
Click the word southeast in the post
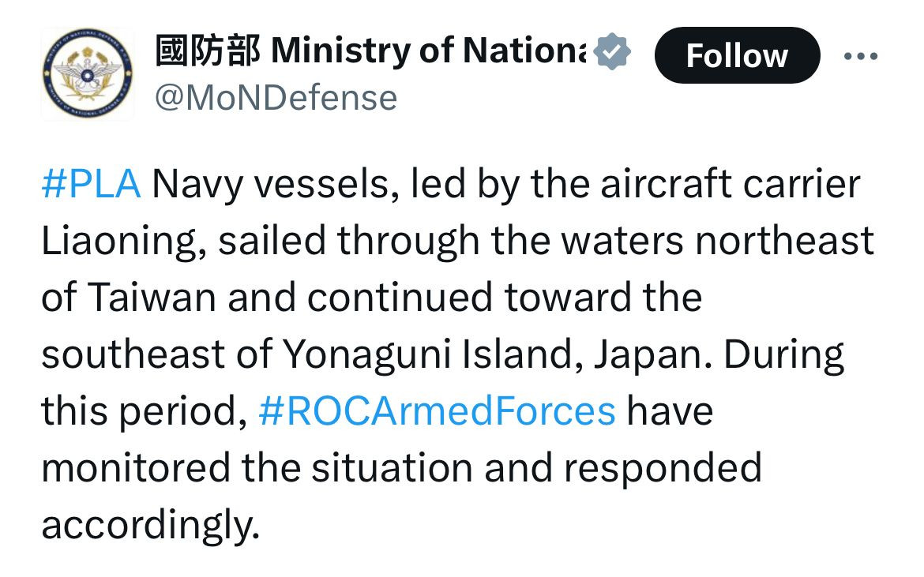click(x=133, y=354)
